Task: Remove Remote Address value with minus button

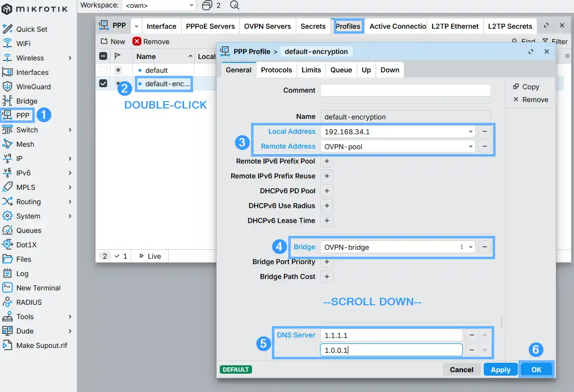Action: pyautogui.click(x=484, y=146)
